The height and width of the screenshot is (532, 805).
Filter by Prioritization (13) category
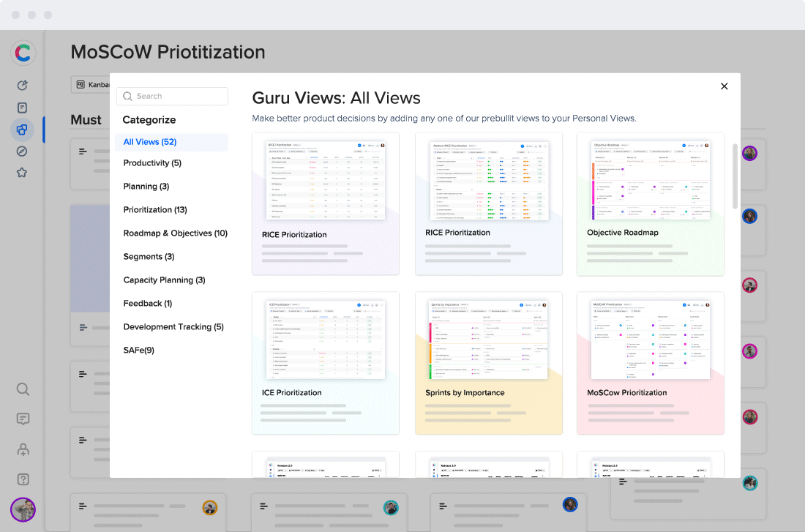click(155, 210)
